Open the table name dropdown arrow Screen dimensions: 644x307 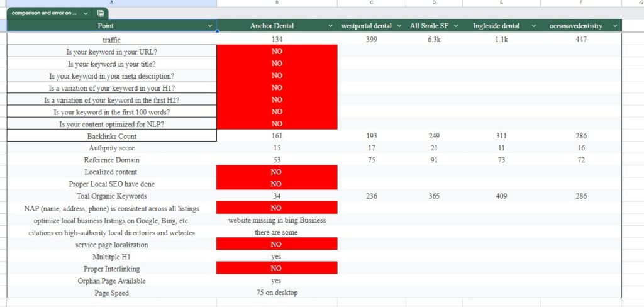coord(86,13)
